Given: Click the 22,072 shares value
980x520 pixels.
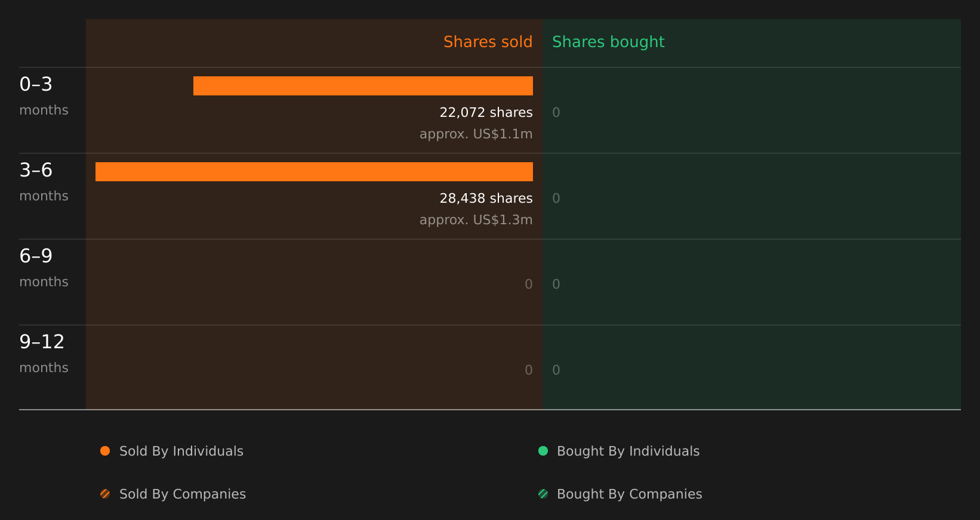Looking at the screenshot, I should [486, 112].
